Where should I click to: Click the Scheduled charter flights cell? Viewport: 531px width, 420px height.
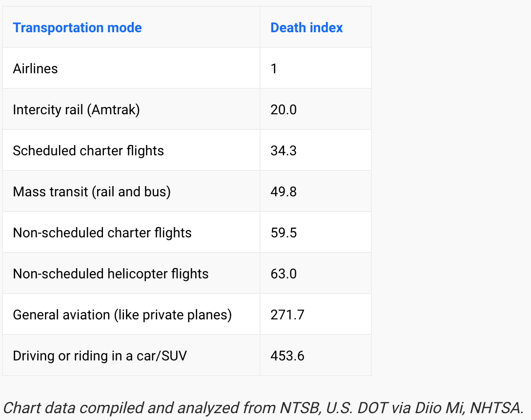click(x=88, y=151)
